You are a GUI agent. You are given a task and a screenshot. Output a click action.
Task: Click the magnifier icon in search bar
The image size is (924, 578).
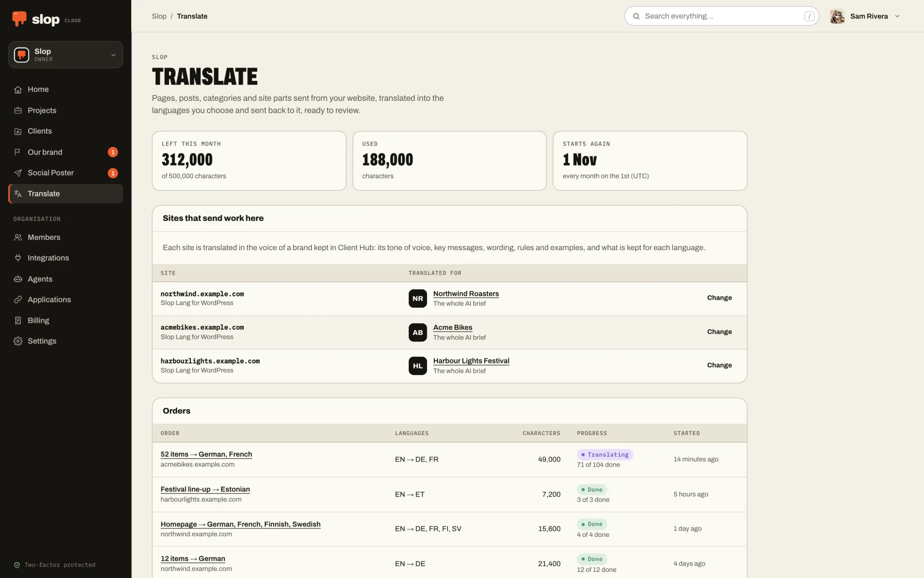[x=636, y=16]
